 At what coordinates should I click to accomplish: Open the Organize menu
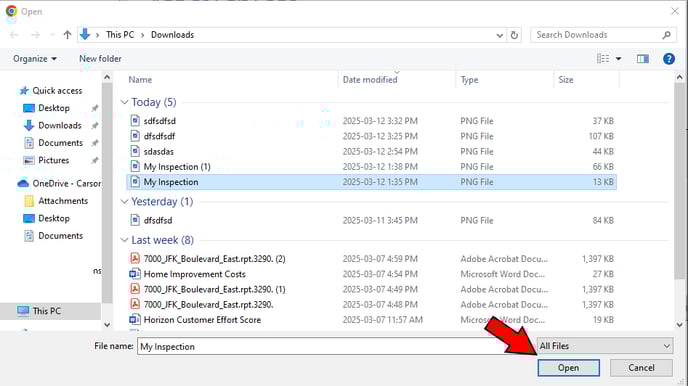(35, 58)
